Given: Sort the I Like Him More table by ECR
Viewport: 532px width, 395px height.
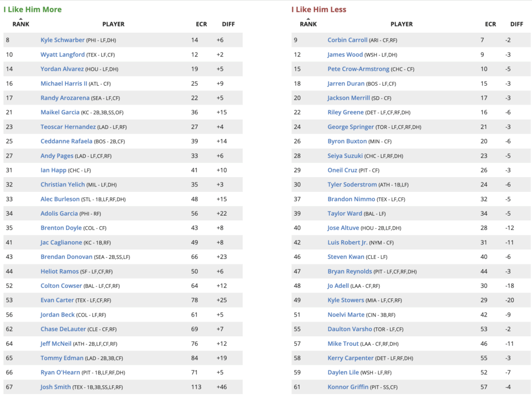Looking at the screenshot, I should pyautogui.click(x=201, y=24).
